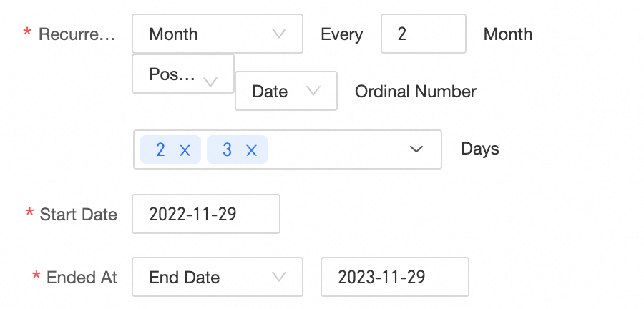Click the Every interval field containing 2
This screenshot has width=644, height=309.
click(x=423, y=34)
